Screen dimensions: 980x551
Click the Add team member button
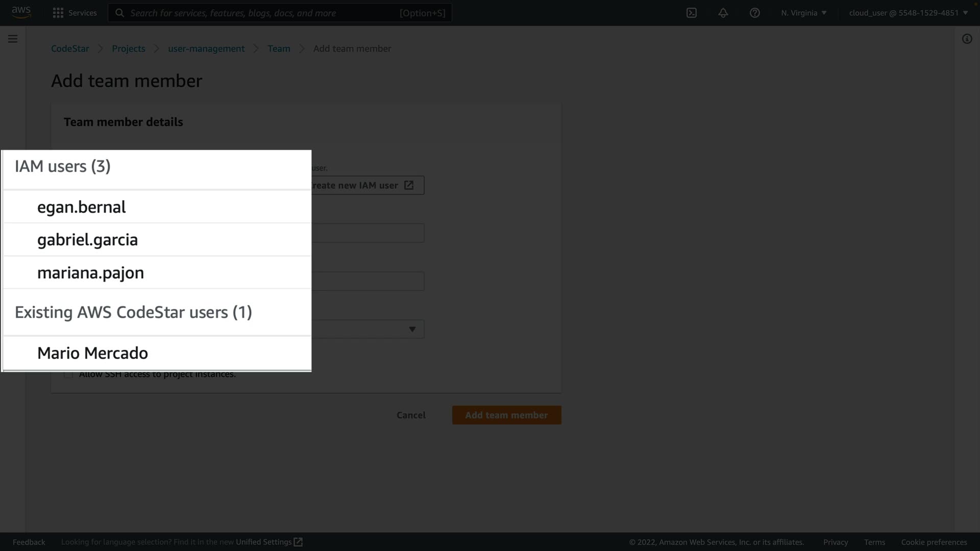point(506,415)
